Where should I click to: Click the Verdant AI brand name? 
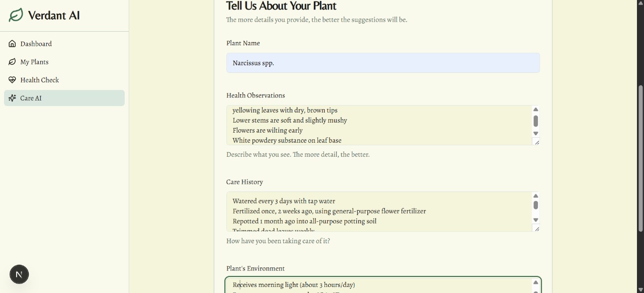(54, 15)
